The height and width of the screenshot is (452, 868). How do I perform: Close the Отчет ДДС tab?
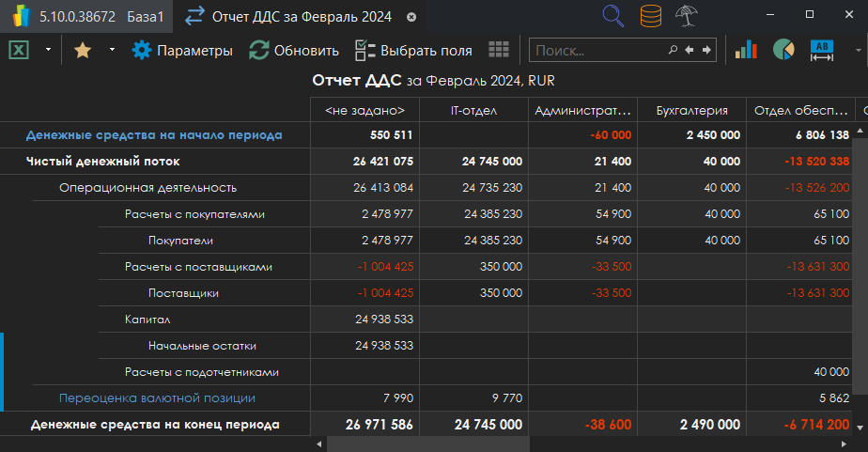tap(411, 17)
